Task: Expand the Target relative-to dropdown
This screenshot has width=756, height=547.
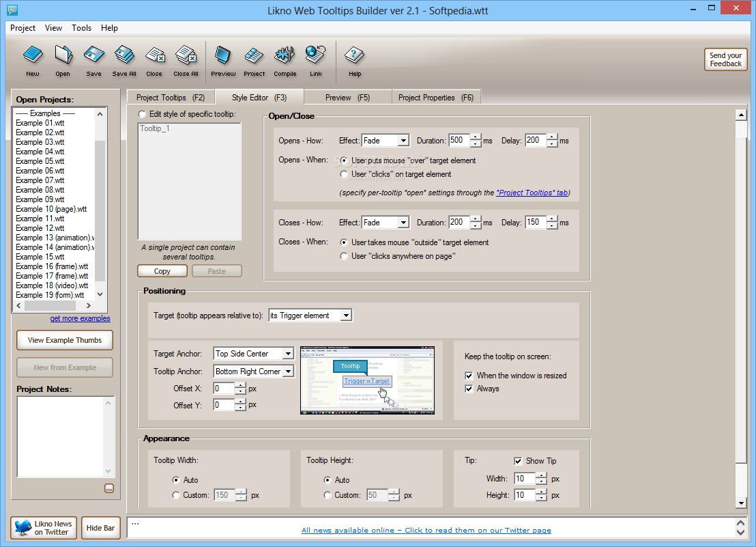Action: click(346, 315)
